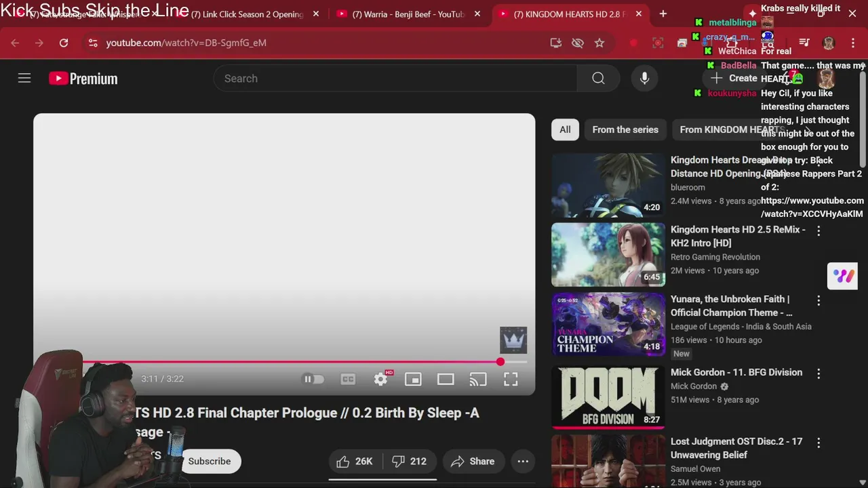Switch to theater mode
The width and height of the screenshot is (868, 488).
[446, 379]
